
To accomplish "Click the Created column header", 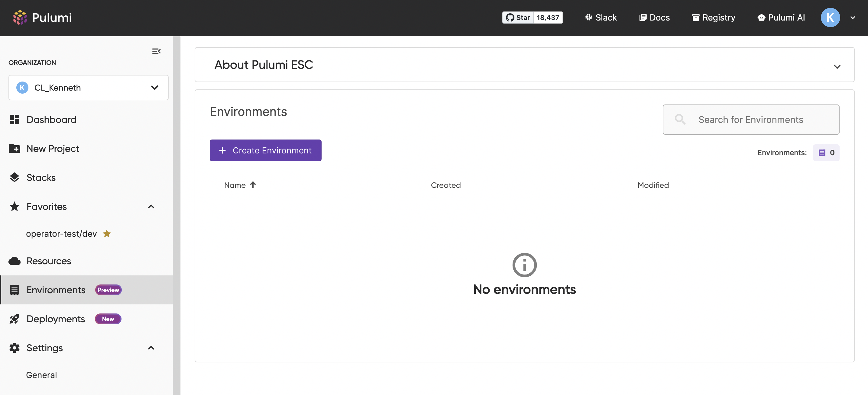I will tap(445, 185).
